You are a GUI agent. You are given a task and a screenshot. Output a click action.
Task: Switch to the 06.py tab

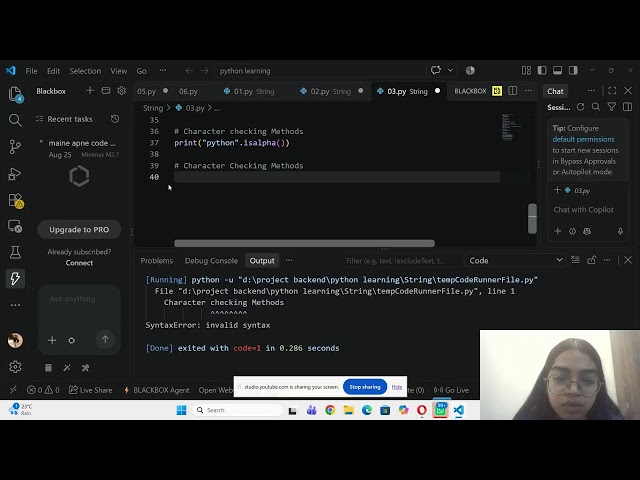coord(188,91)
